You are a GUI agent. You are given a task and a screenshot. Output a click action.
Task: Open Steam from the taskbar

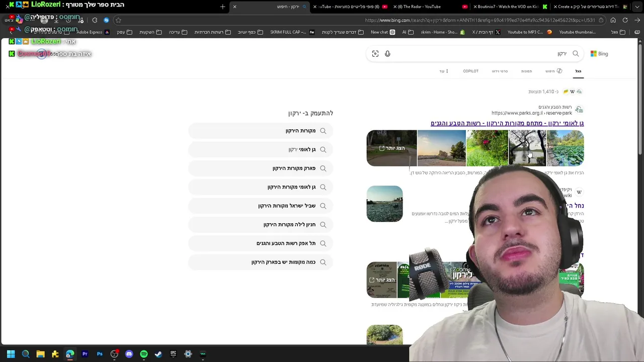[x=158, y=354]
